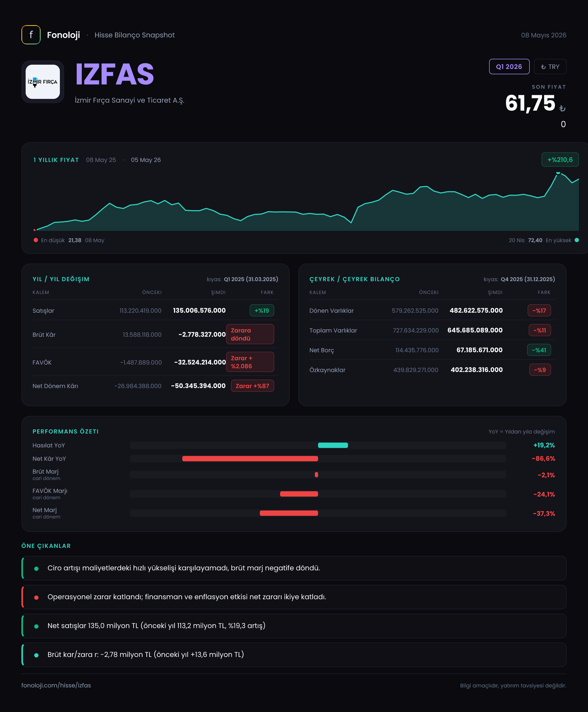Image resolution: width=588 pixels, height=712 pixels.
Task: Click the 'Zarar +%2.086' FAVÖK badge
Action: pyautogui.click(x=250, y=362)
